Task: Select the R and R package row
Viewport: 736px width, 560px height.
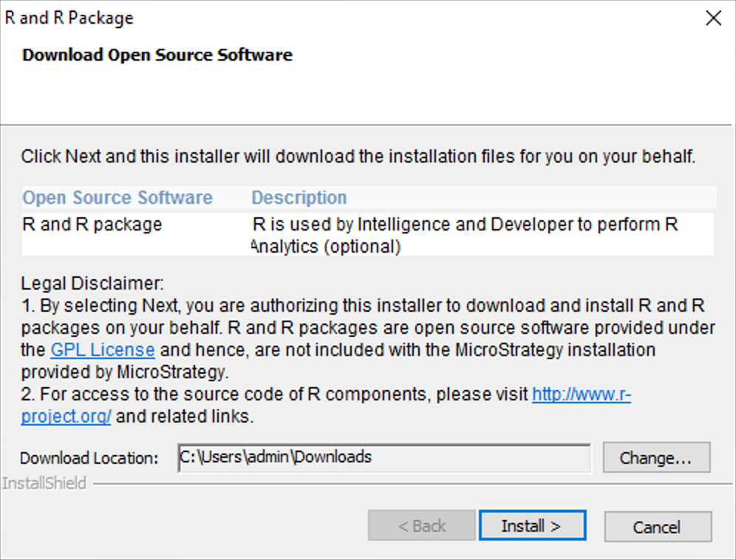Action: (92, 224)
